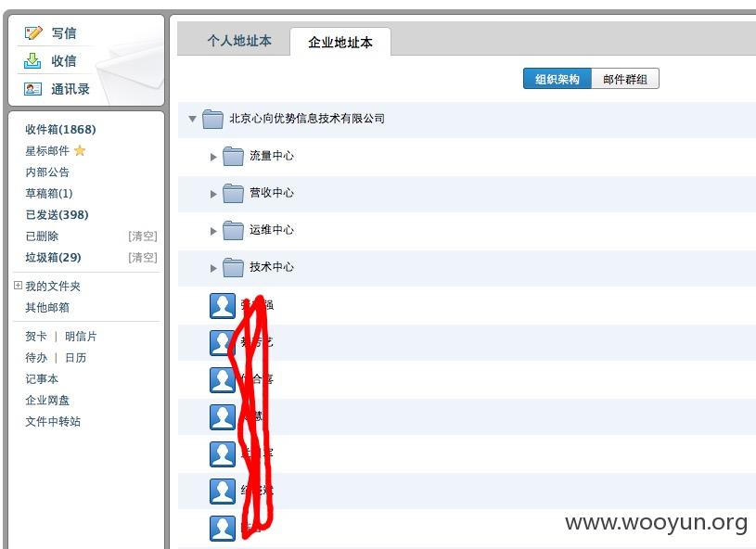The image size is (756, 549).
Task: Click the 营收中心 folder icon
Action: point(234,193)
